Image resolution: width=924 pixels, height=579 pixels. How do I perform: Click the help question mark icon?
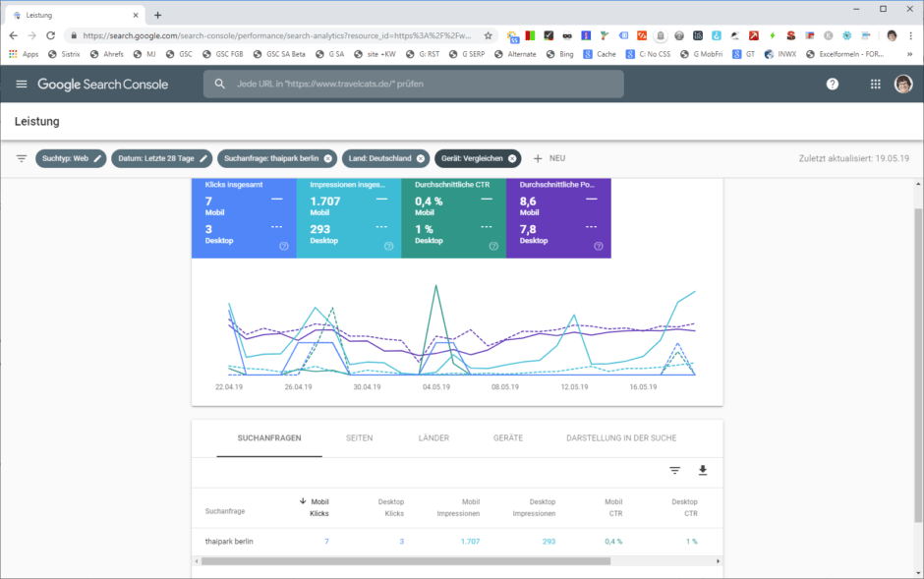point(832,85)
